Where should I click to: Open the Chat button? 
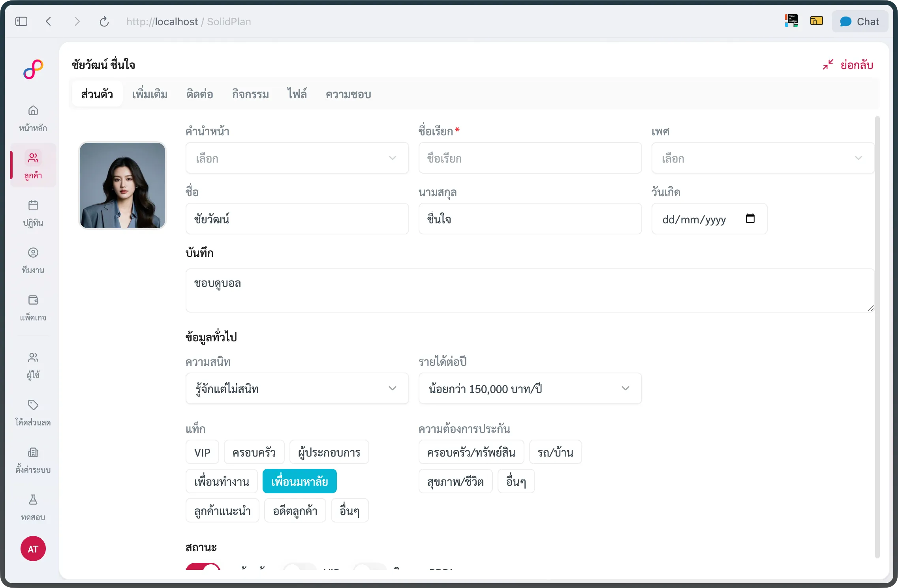860,21
